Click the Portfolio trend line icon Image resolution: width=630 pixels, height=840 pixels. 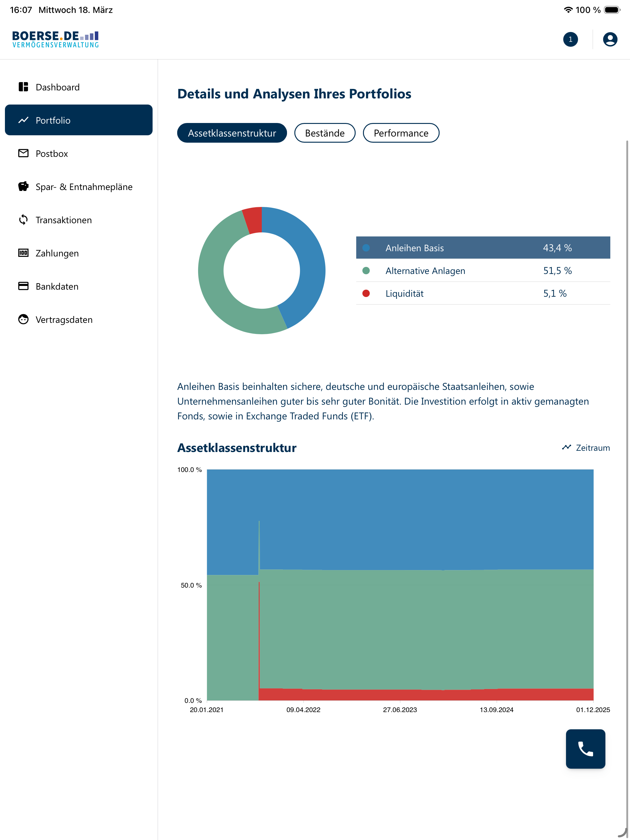click(24, 120)
